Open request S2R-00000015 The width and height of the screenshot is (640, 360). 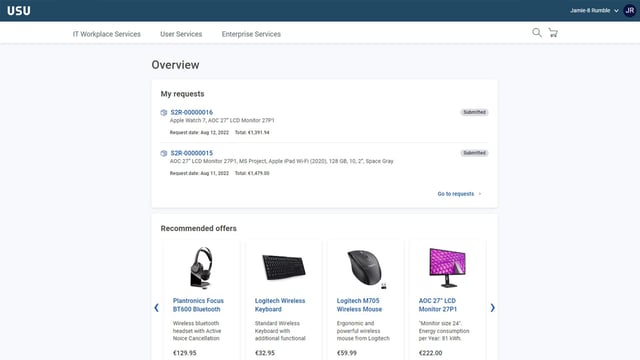point(191,153)
